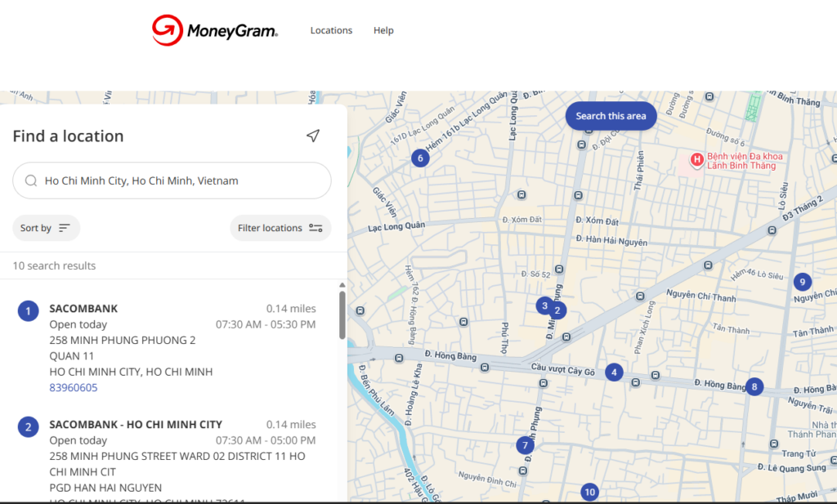Click the MoneyGram logo
Viewport: 837px width, 504px height.
215,31
